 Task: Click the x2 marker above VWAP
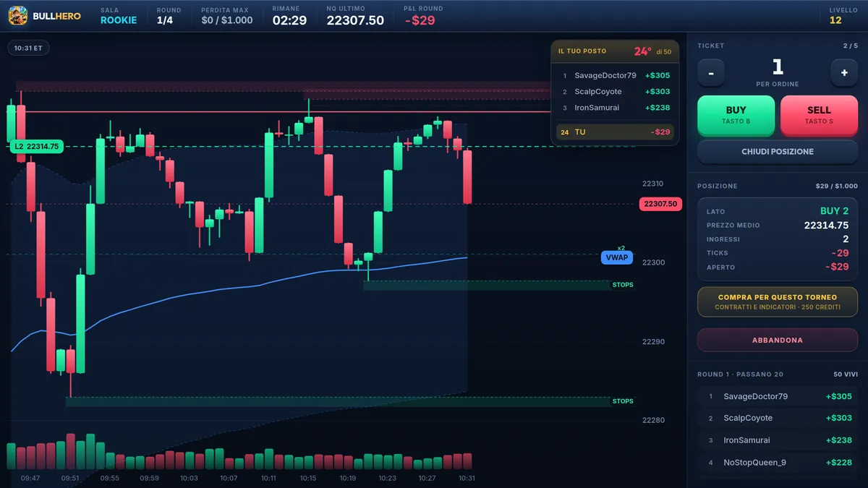point(621,248)
